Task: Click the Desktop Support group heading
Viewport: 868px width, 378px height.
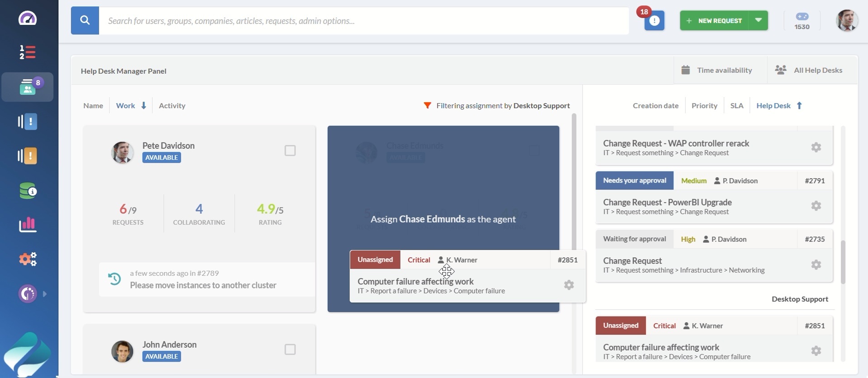Action: pyautogui.click(x=800, y=299)
